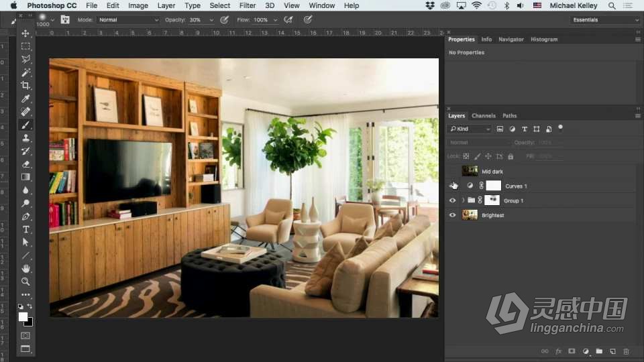Screen dimensions: 644x362
Task: Open the brush Mode dropdown
Action: coord(129,19)
